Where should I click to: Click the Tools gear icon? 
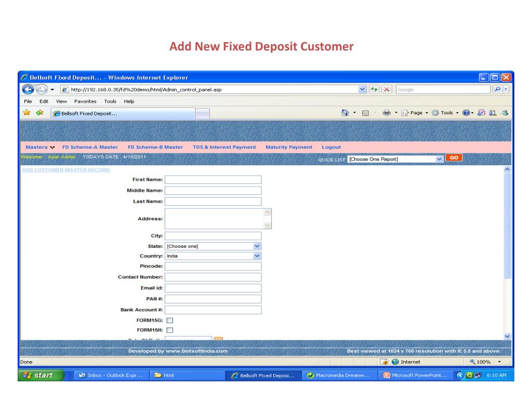pyautogui.click(x=435, y=113)
